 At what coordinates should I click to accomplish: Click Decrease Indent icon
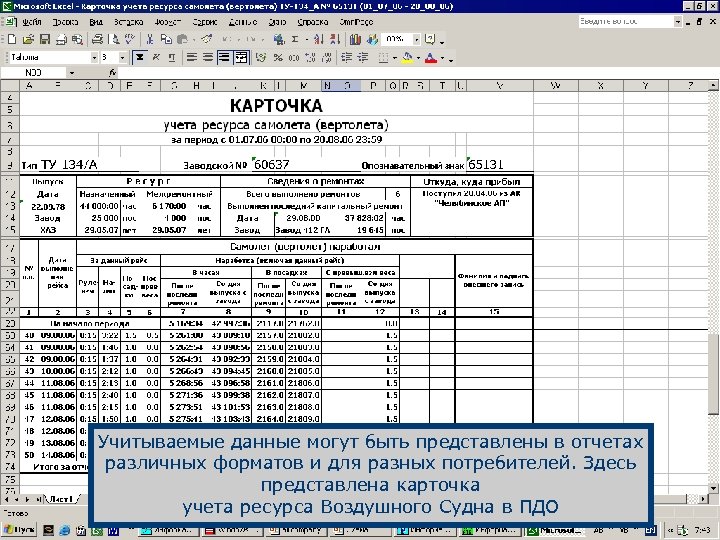[347, 58]
